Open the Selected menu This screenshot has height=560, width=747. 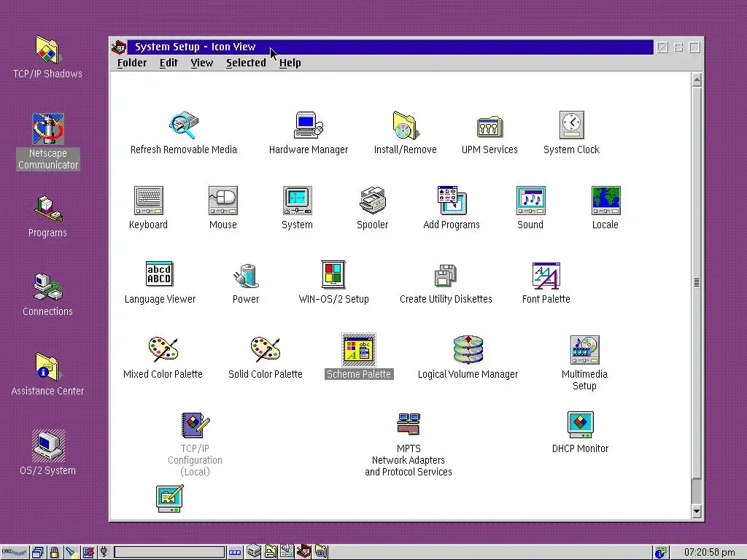tap(246, 63)
